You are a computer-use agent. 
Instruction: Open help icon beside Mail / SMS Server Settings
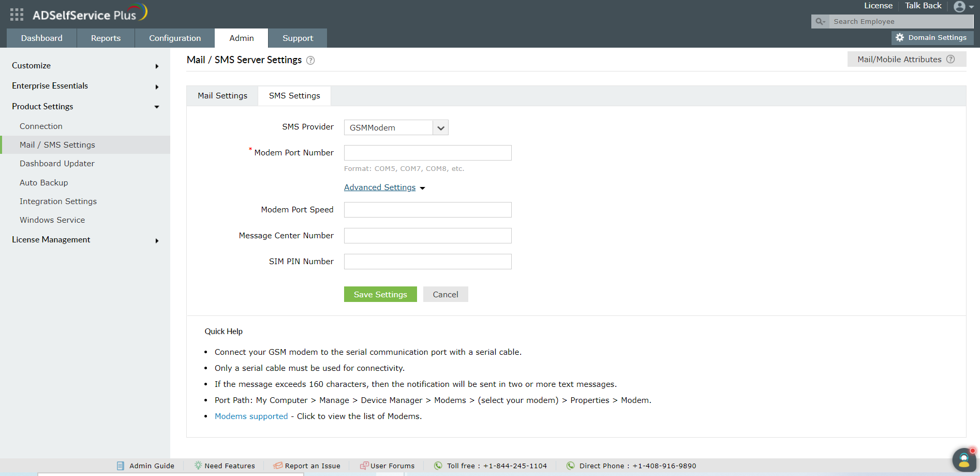coord(310,60)
